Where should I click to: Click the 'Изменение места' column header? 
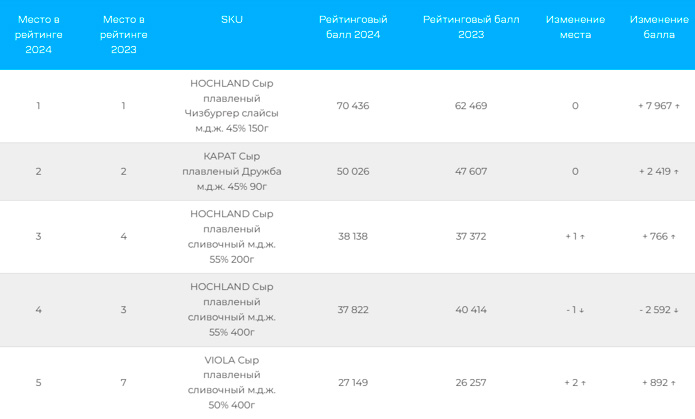click(x=575, y=27)
